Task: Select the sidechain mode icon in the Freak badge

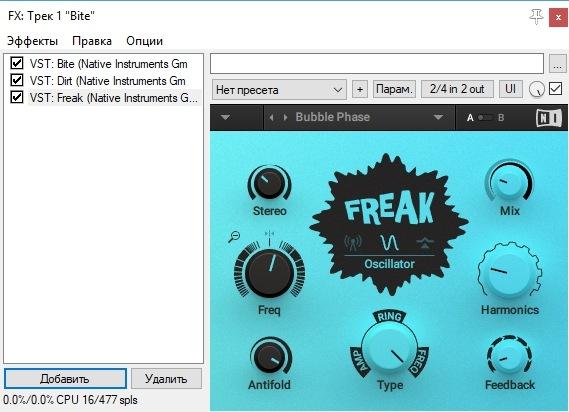Action: [x=424, y=243]
